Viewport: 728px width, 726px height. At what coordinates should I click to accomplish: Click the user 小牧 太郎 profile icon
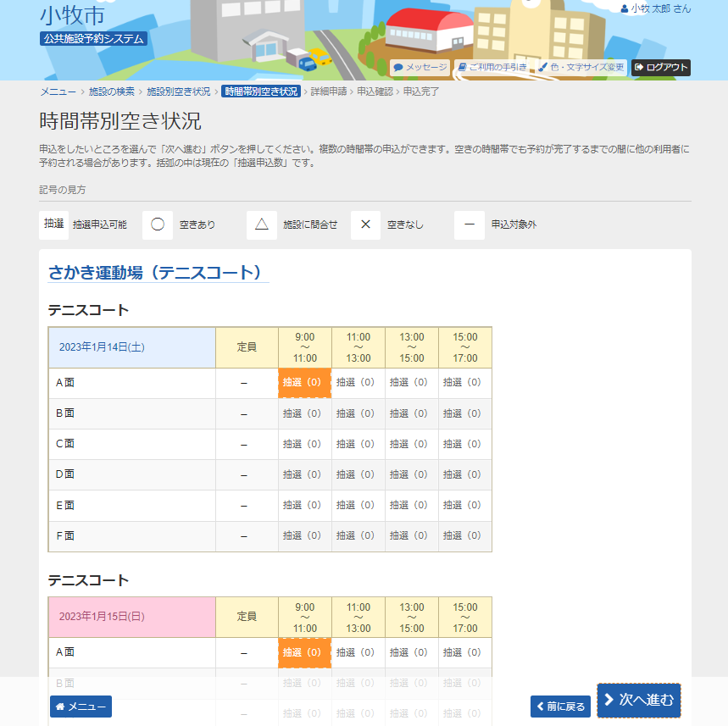tap(625, 8)
